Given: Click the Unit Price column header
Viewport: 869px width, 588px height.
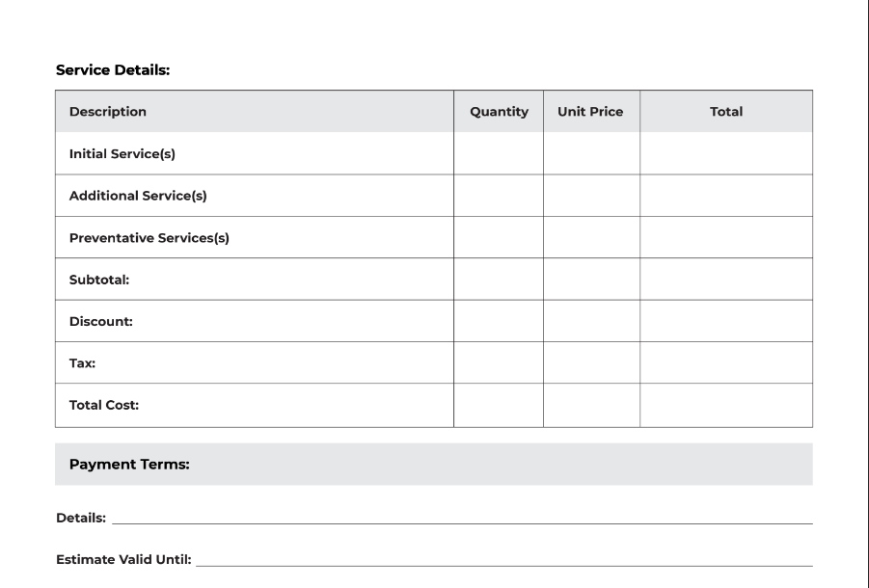Looking at the screenshot, I should (590, 111).
